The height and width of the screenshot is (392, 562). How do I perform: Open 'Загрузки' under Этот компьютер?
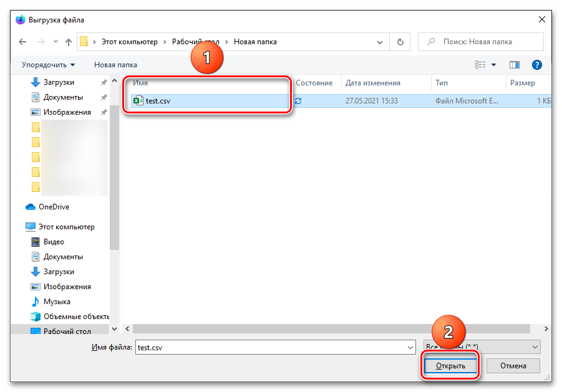[59, 272]
